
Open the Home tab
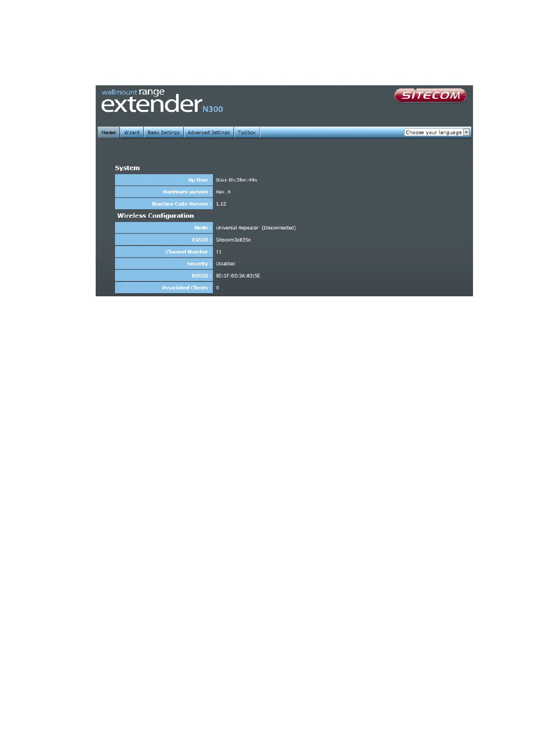tap(109, 132)
